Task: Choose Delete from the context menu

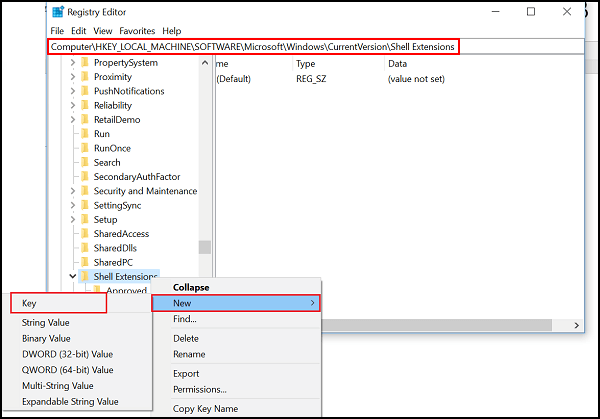Action: coord(236,338)
